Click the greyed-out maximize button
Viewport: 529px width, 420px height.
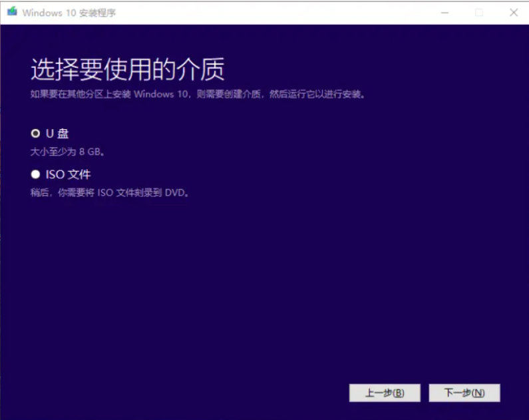478,13
